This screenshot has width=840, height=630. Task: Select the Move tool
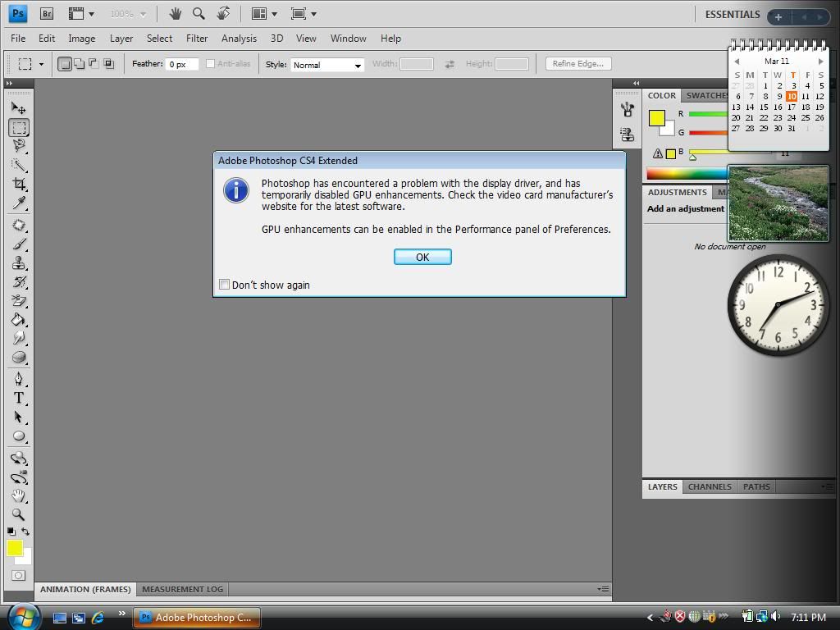pos(19,108)
